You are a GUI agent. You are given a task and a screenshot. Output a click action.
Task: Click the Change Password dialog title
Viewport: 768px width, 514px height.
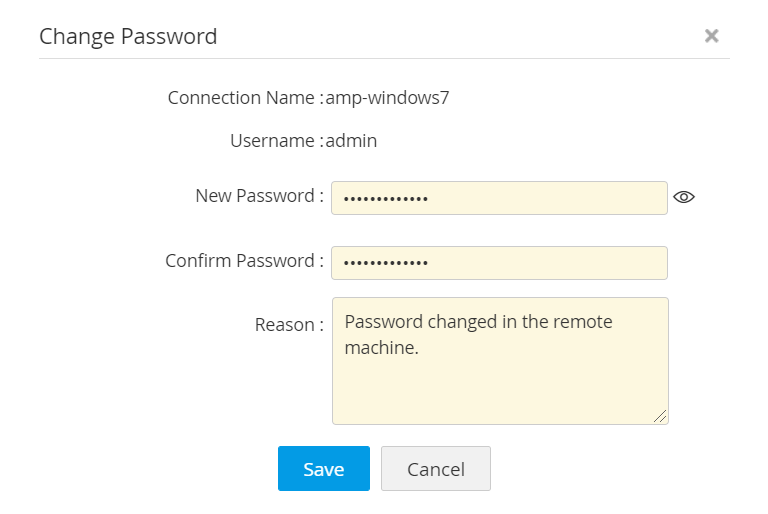pyautogui.click(x=128, y=37)
